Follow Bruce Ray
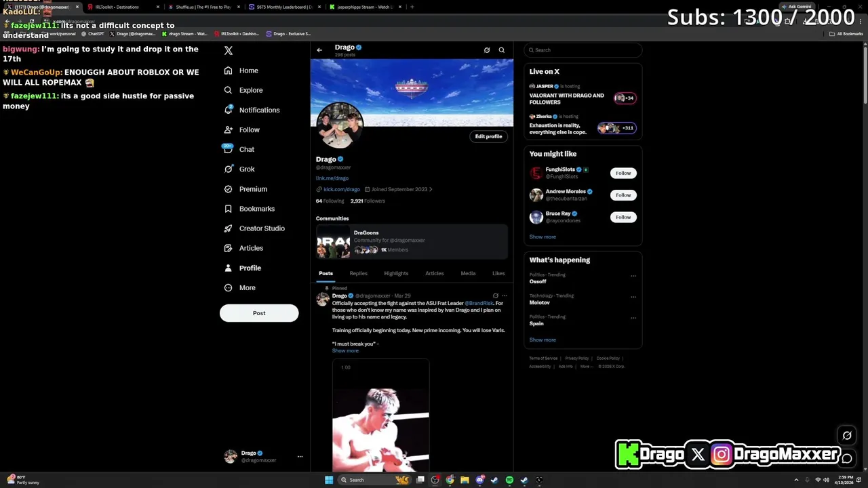The width and height of the screenshot is (868, 488). point(623,217)
